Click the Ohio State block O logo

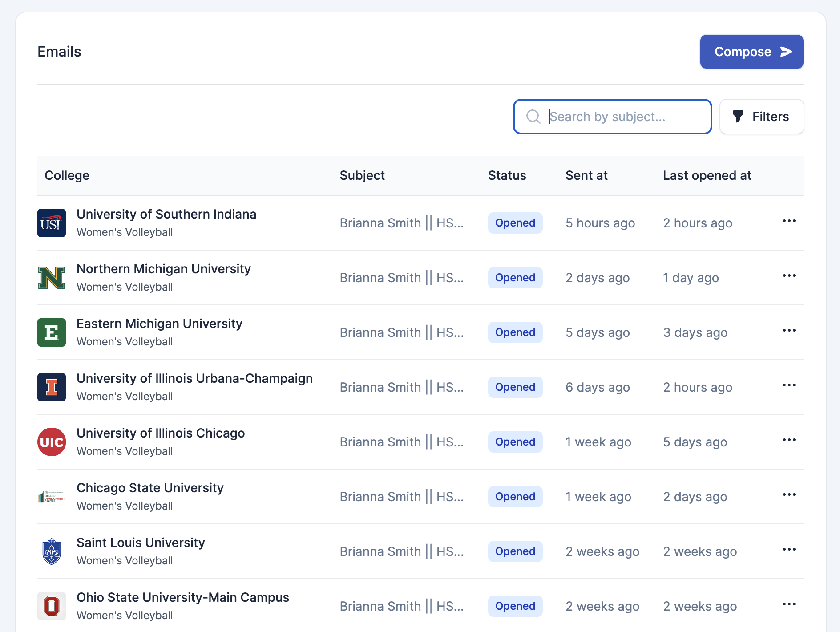tap(51, 606)
